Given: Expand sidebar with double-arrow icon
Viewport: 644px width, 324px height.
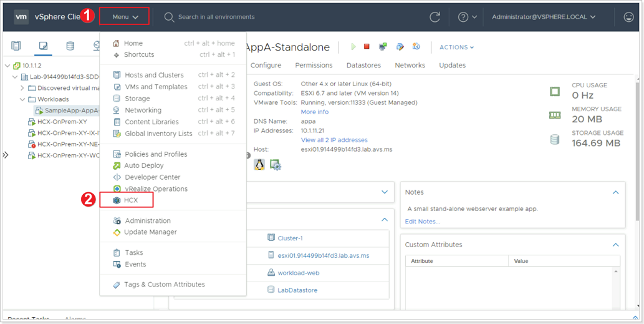Looking at the screenshot, I should (x=6, y=155).
